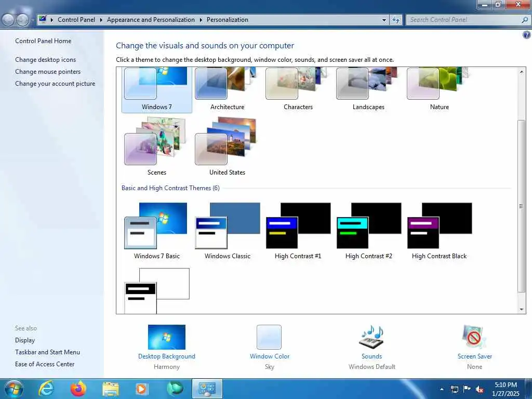Expand the arrow before Control Panel breadcrumb

pyautogui.click(x=52, y=20)
